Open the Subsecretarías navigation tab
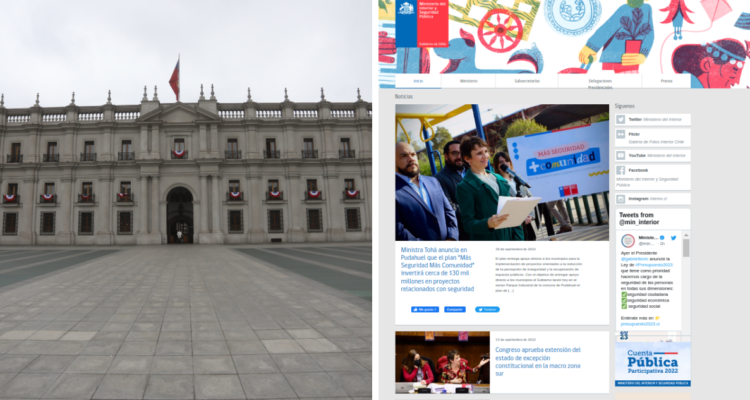Image resolution: width=750 pixels, height=400 pixels. tap(527, 81)
